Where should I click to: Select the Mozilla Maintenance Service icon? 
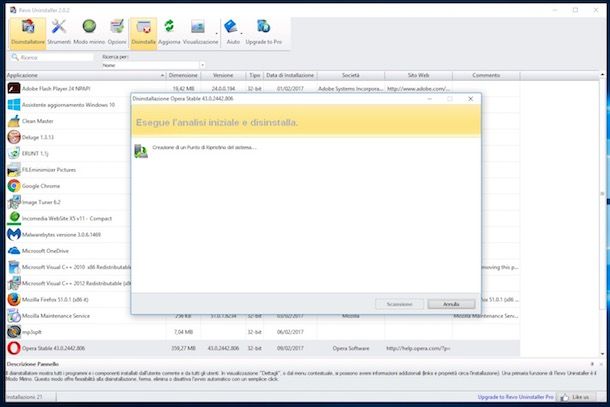[x=14, y=316]
